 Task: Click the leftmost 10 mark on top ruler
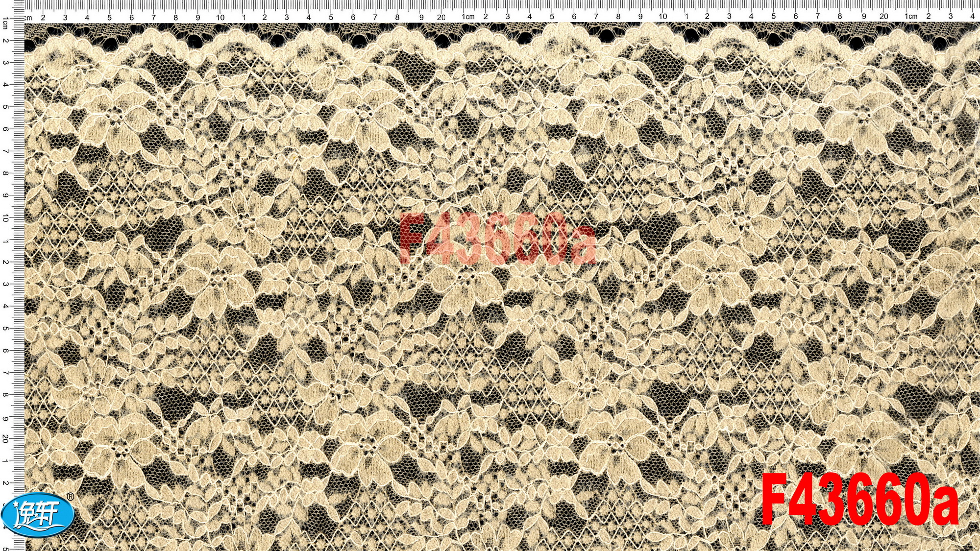220,17
